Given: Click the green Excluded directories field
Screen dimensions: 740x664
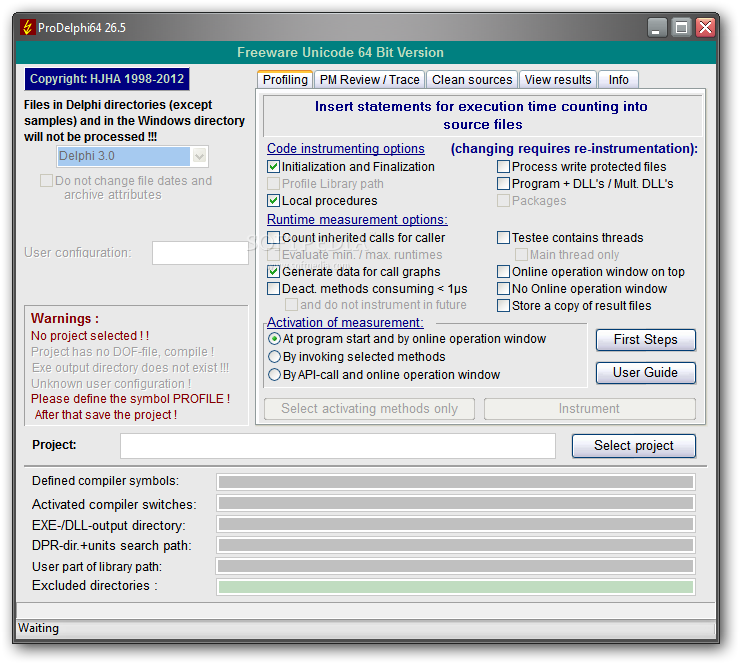Looking at the screenshot, I should tap(456, 587).
